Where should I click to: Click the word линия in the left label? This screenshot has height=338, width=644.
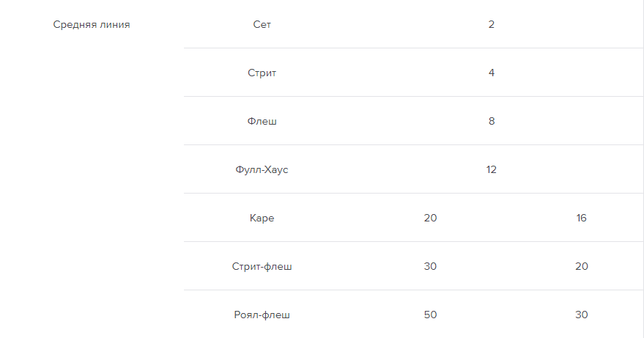(114, 24)
